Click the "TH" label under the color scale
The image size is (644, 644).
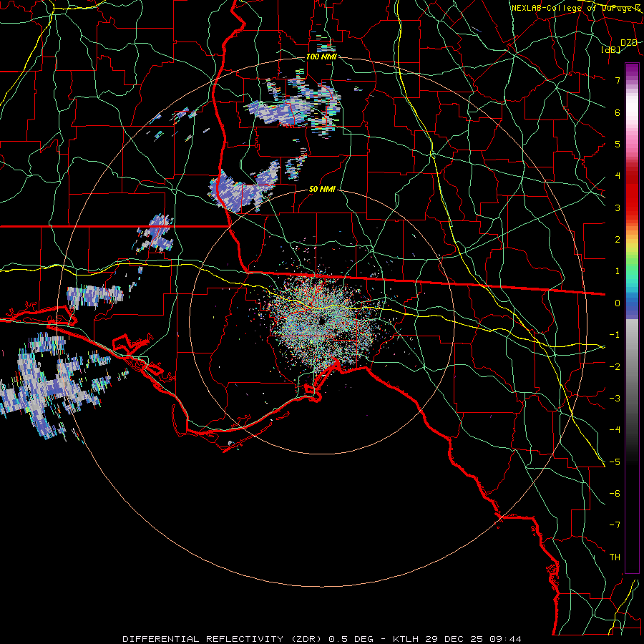615,557
